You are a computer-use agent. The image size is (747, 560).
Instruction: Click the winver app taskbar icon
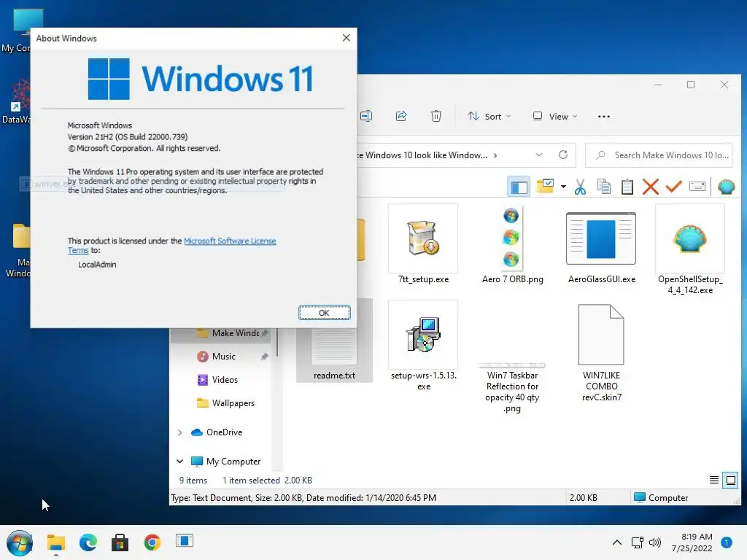185,541
